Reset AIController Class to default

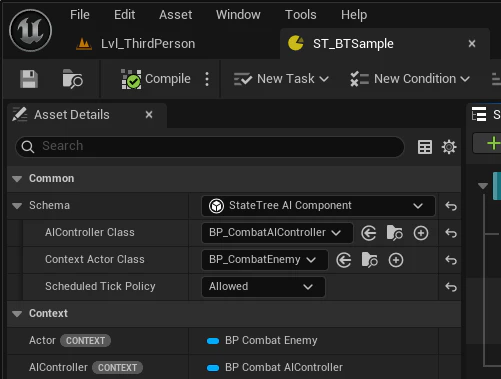451,233
